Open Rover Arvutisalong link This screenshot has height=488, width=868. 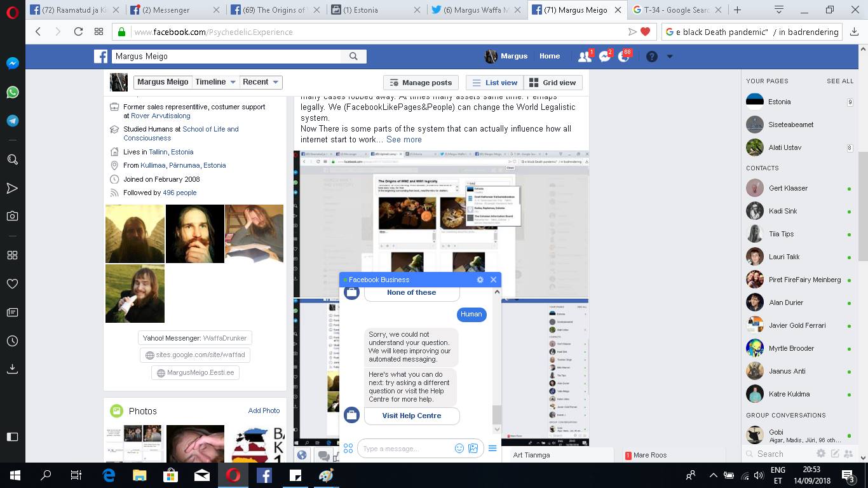click(161, 116)
